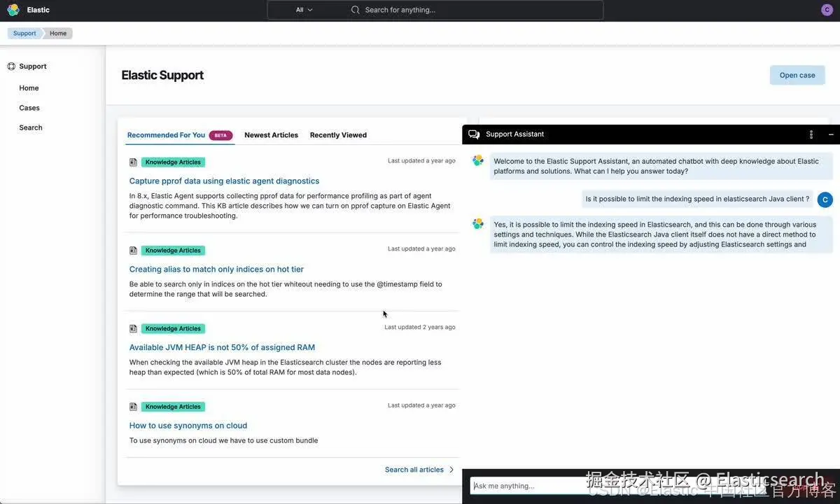Screen dimensions: 840x504
Task: Minimize the Support Assistant chat panel
Action: pyautogui.click(x=831, y=134)
